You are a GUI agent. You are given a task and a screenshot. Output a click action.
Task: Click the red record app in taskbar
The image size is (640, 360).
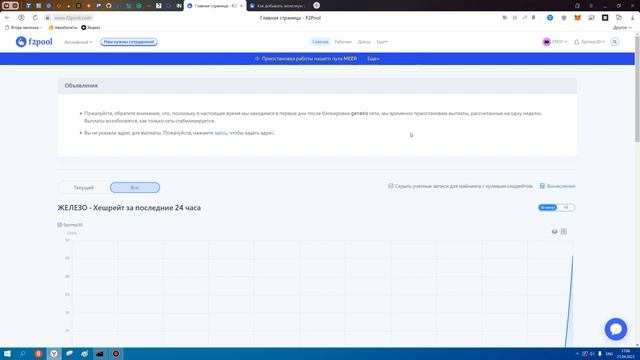tap(116, 353)
